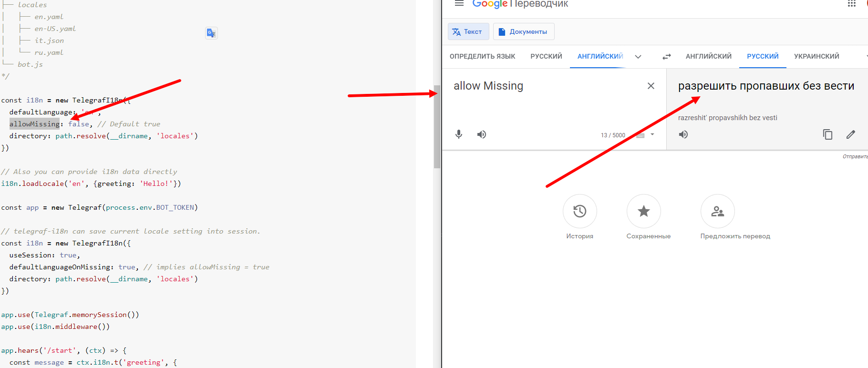Viewport: 868px width, 368px height.
Task: Open the Suggest a translation community icon
Action: 717,211
